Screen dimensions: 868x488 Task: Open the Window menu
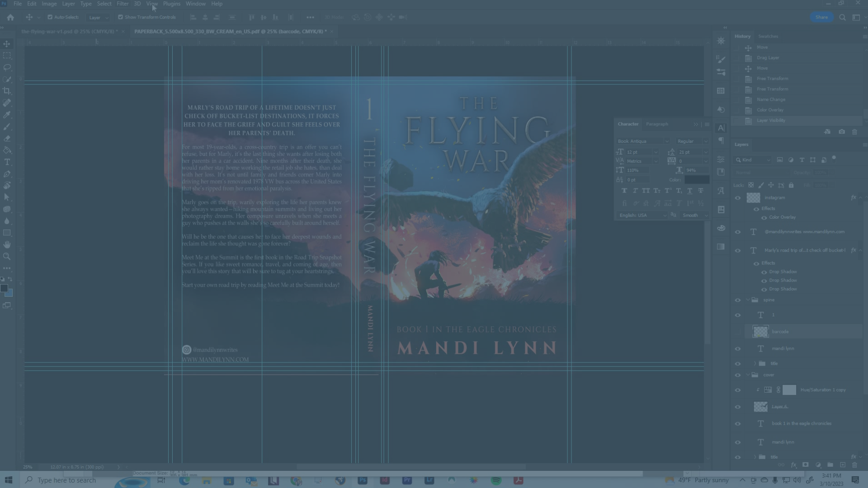point(195,4)
